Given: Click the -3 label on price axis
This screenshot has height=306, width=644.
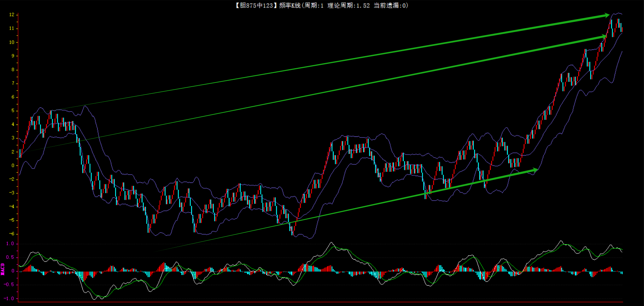Looking at the screenshot, I should 12,193.
